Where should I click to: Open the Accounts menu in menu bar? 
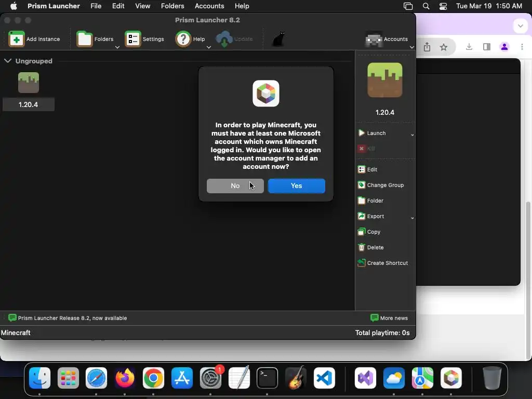click(x=209, y=6)
